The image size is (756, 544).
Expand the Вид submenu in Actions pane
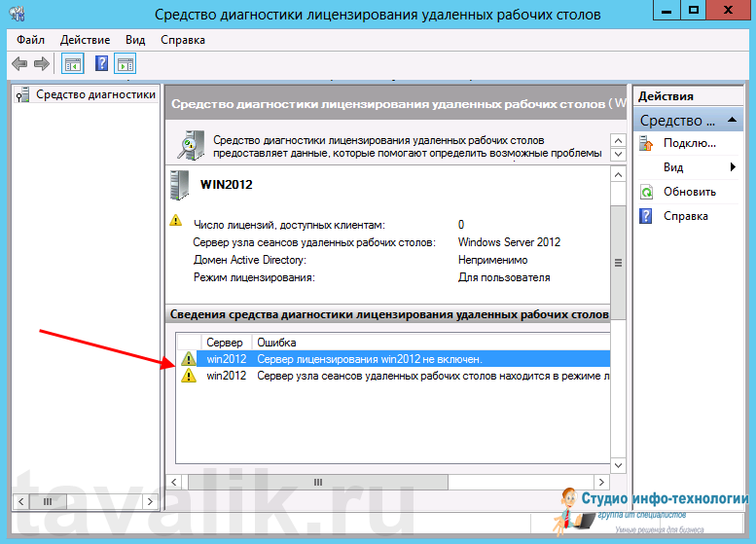point(732,167)
